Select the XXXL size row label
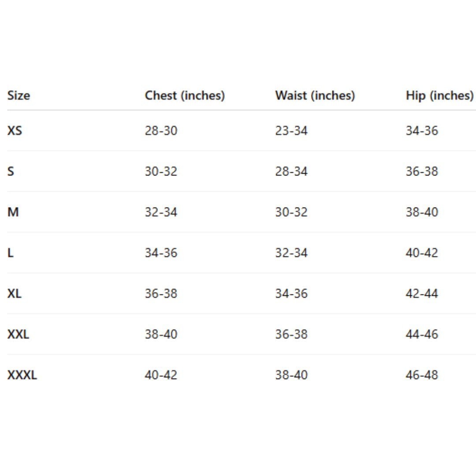The image size is (476, 476). tap(22, 376)
